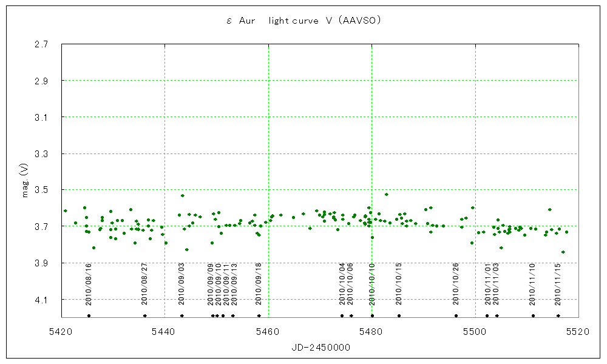Click the 2010/10/26 date label

[x=456, y=284]
